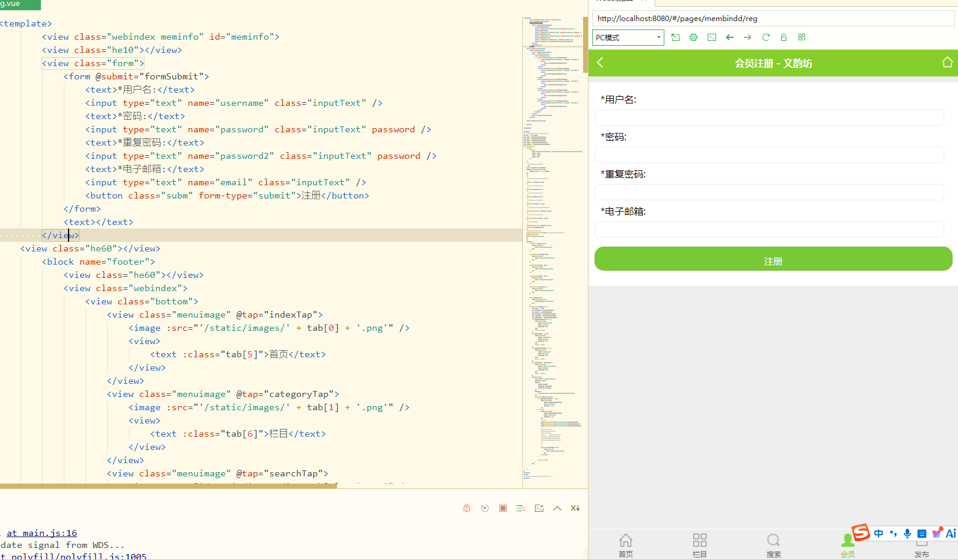Focus the 用户名 input field
This screenshot has height=560, width=958.
pos(769,117)
